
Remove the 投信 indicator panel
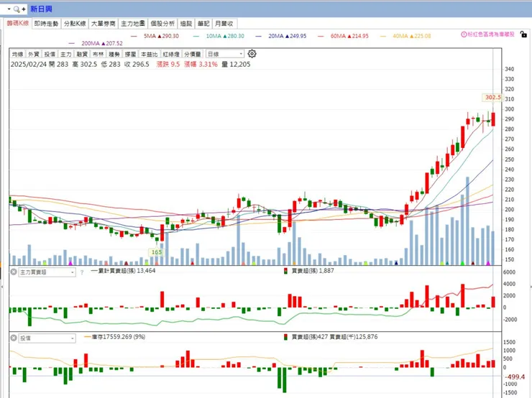(x=13, y=338)
